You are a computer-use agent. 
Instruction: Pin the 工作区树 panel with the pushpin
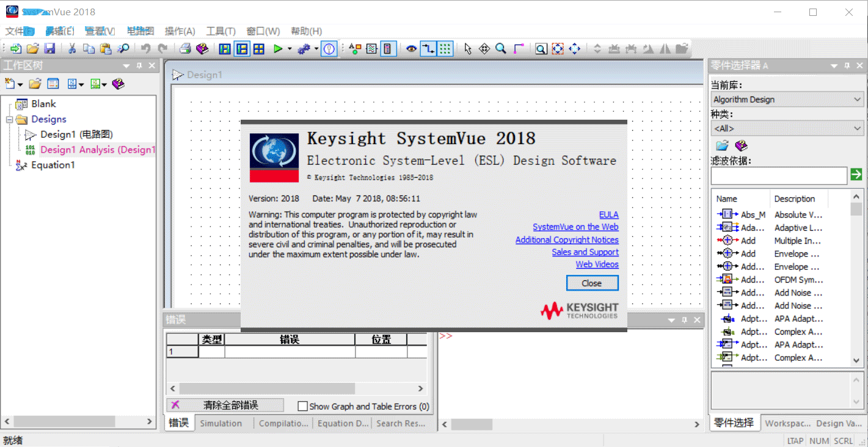point(139,66)
